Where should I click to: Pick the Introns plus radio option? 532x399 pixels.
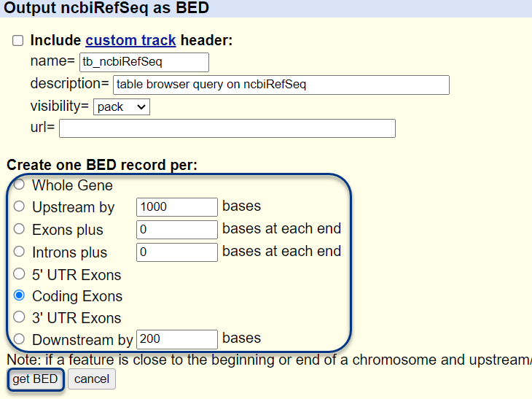19,252
